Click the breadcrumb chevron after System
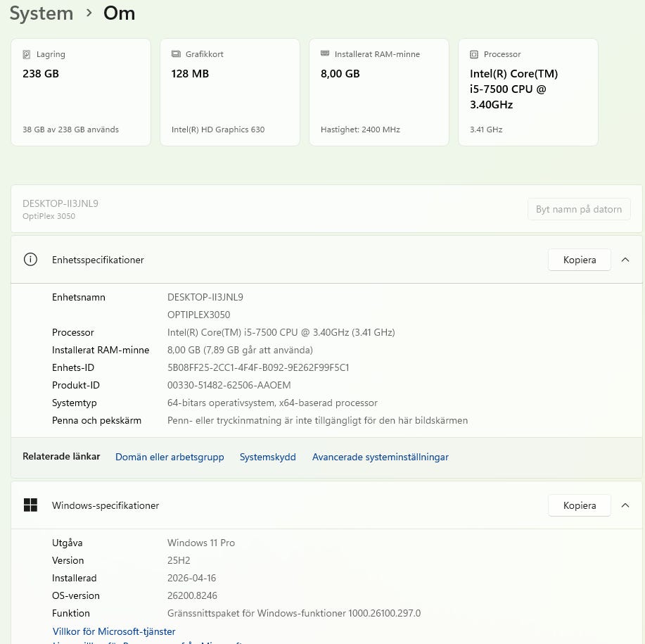This screenshot has width=645, height=644. click(x=89, y=13)
